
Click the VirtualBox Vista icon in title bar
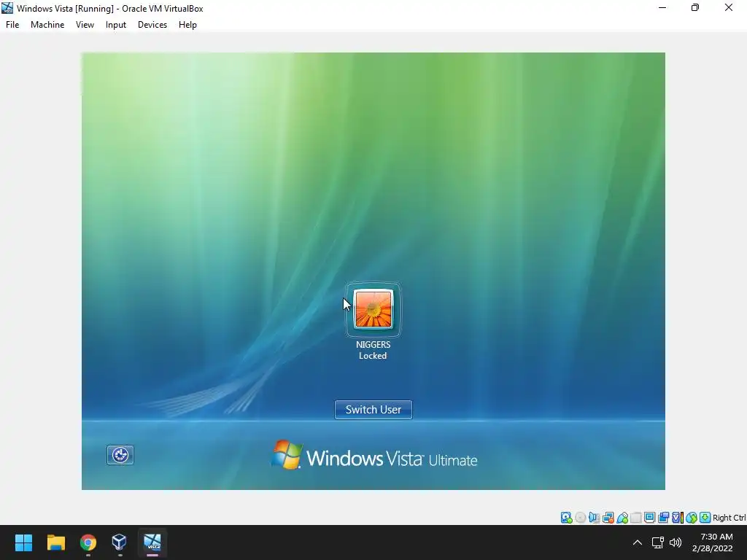coord(7,8)
